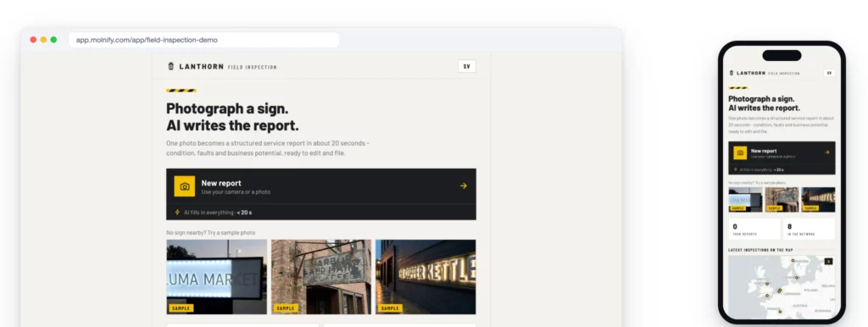Screen dimensions: 868x327
Task: Switch language with the SV button in browser
Action: (x=467, y=66)
